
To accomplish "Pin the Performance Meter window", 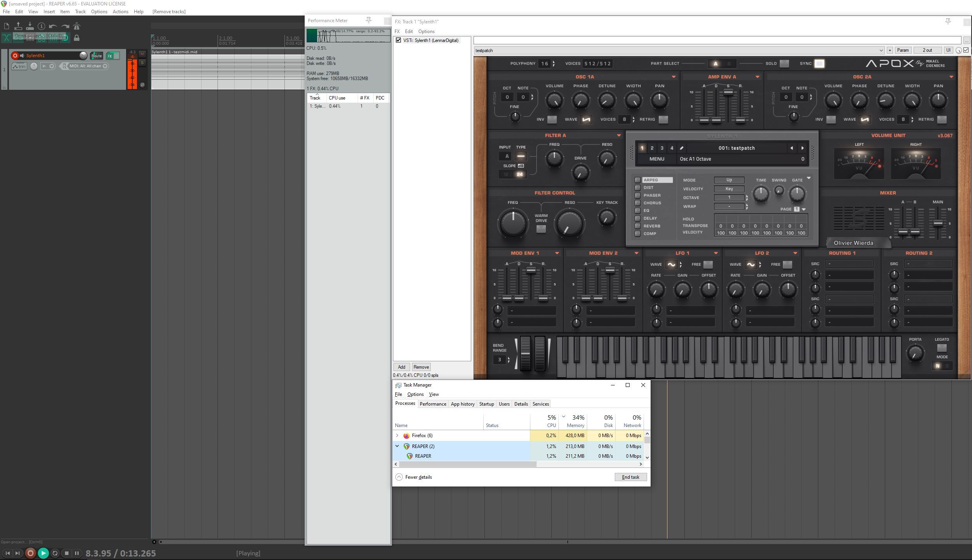I will tap(368, 20).
